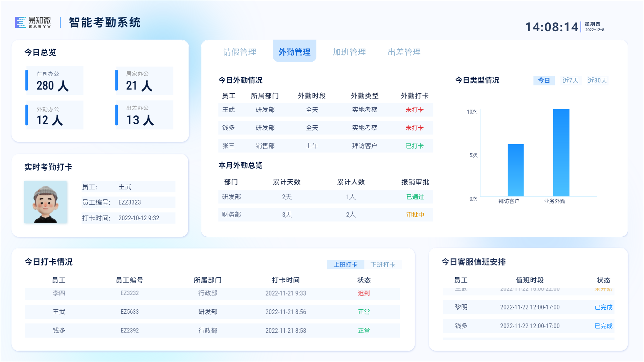Screen dimensions: 644x362
Task: Click 审批中 status for 财务部
Action: (415, 215)
